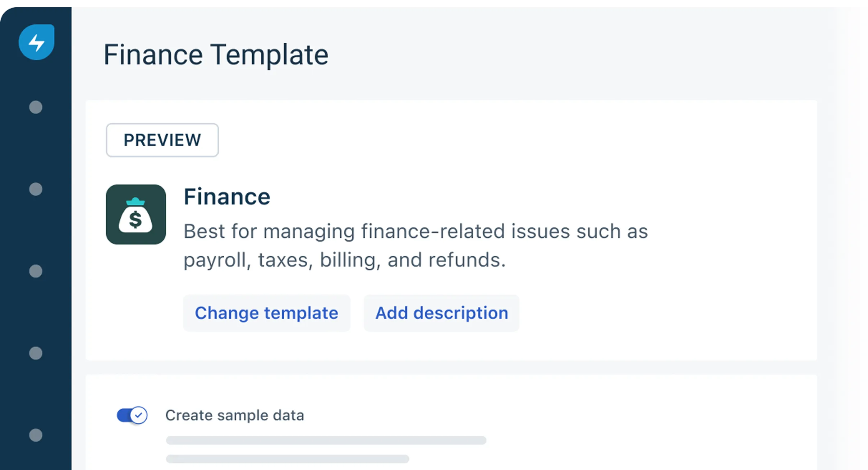
Task: Click the Change template button
Action: [x=267, y=313]
